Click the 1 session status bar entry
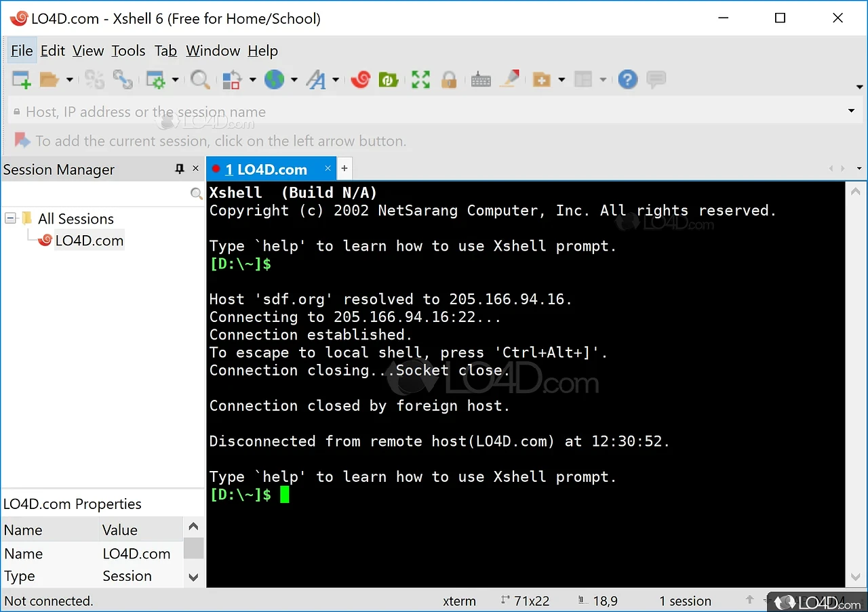This screenshot has height=612, width=868. [x=685, y=600]
